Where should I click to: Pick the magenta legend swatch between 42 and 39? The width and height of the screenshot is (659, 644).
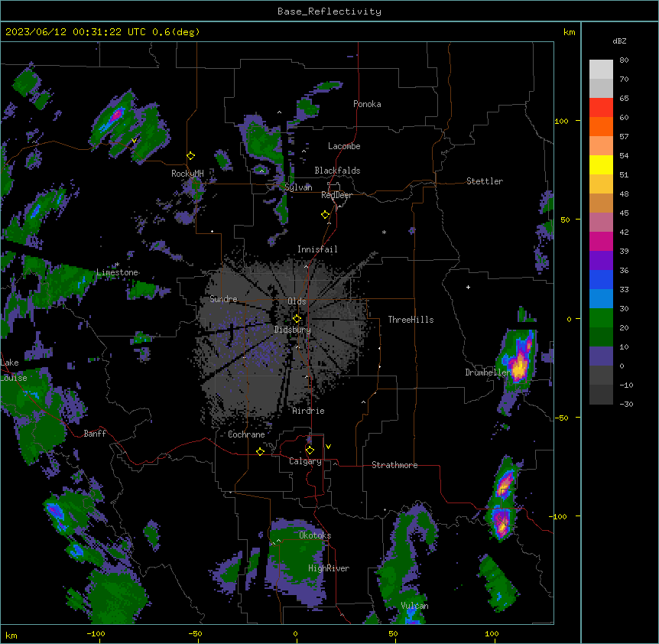click(x=601, y=241)
